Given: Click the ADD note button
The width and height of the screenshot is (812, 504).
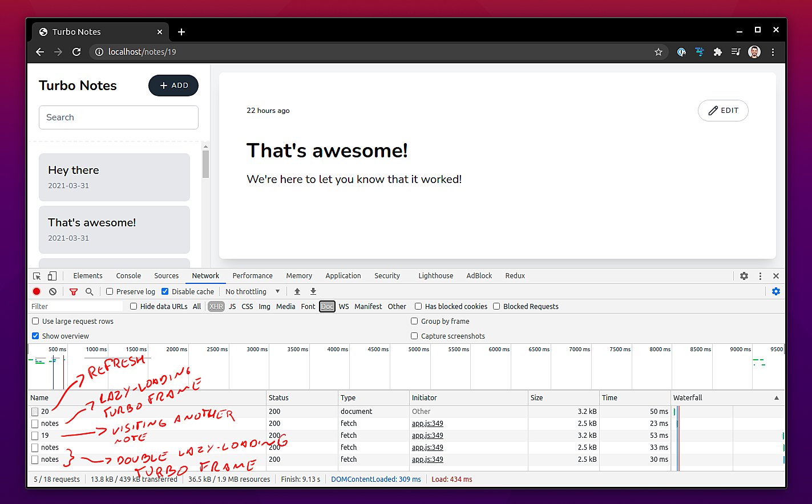Looking at the screenshot, I should [173, 86].
